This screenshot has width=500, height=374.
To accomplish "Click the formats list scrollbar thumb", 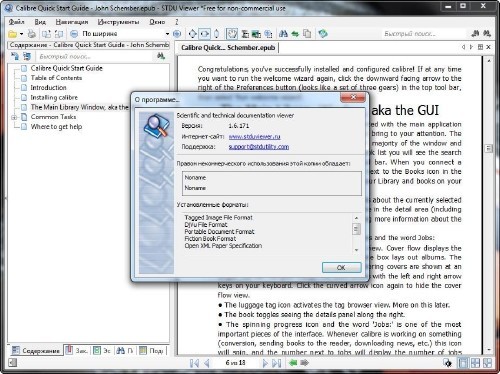I will click(356, 229).
